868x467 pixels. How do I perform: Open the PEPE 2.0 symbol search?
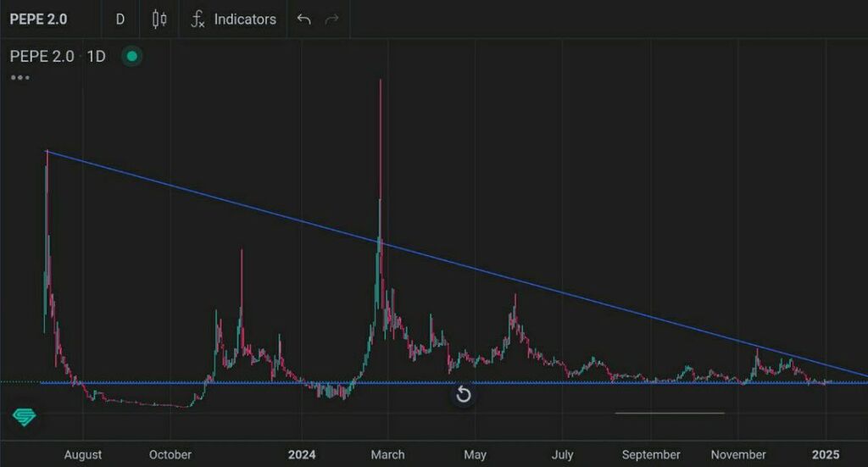click(x=39, y=19)
